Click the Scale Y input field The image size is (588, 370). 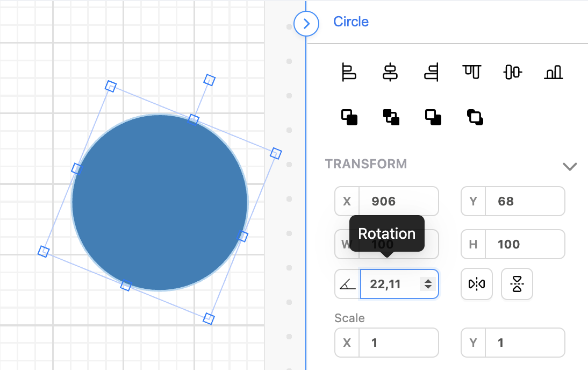(525, 343)
